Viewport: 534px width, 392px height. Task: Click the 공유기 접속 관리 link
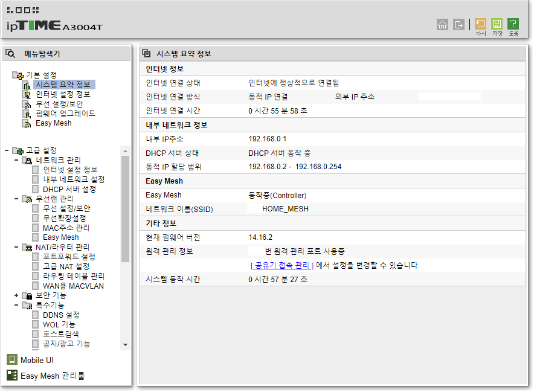pyautogui.click(x=281, y=265)
